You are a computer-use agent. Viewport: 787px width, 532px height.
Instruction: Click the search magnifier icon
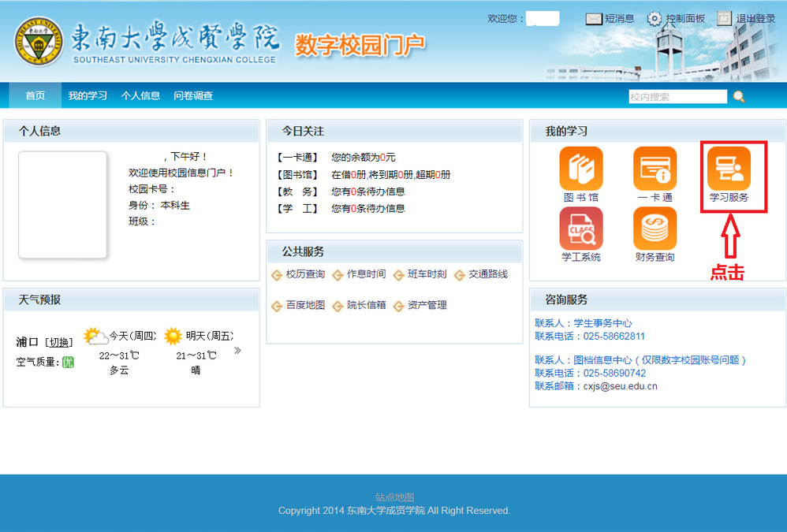[739, 97]
